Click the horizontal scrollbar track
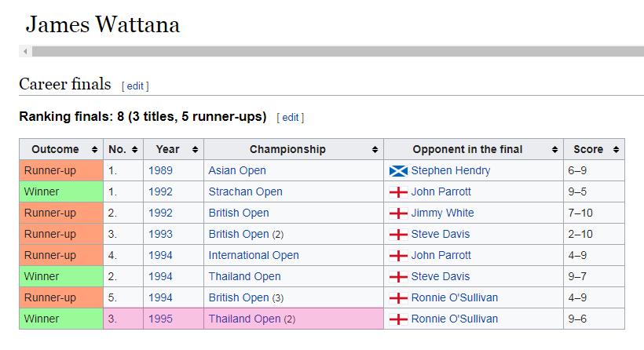Viewport: 644px width, 350px height. pyautogui.click(x=338, y=51)
